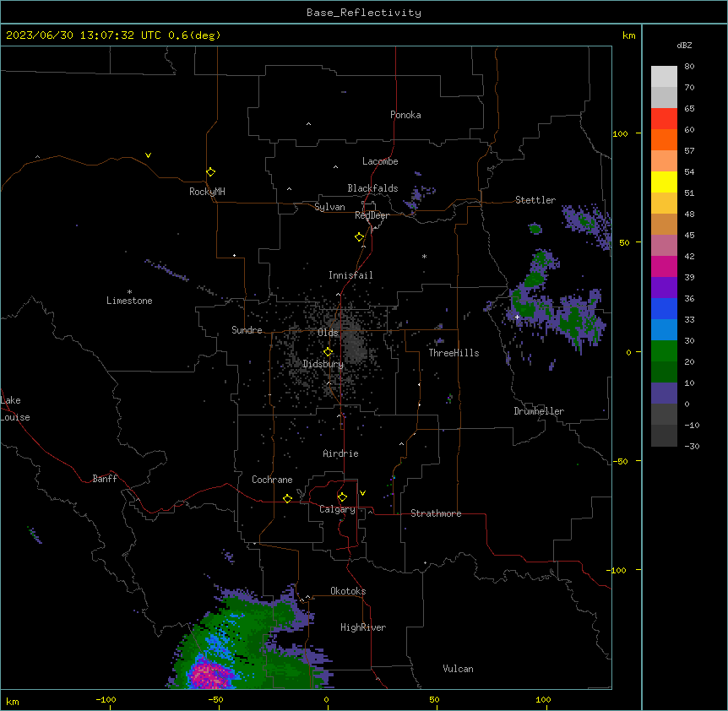Click the yellow marker south of RedDeer
The width and height of the screenshot is (728, 711).
coord(359,236)
